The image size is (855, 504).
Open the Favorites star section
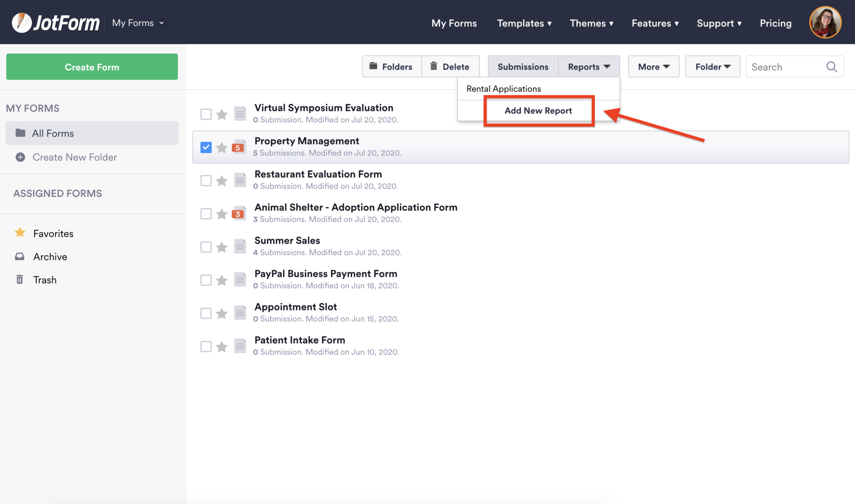[53, 233]
